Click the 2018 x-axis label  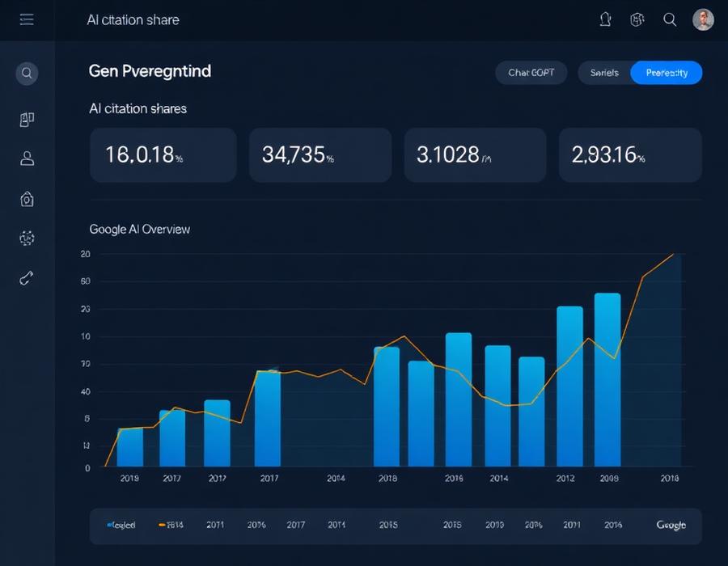point(387,478)
